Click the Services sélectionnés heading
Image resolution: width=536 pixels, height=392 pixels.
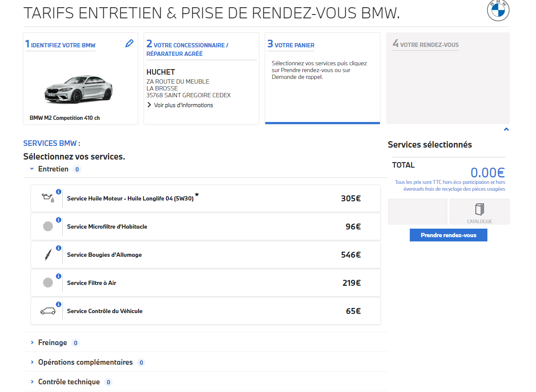(430, 145)
